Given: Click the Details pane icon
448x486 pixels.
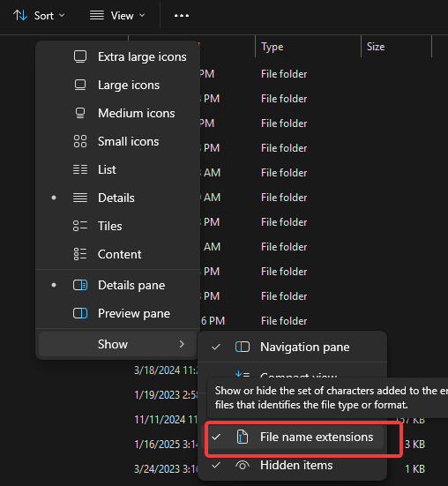Looking at the screenshot, I should point(80,286).
